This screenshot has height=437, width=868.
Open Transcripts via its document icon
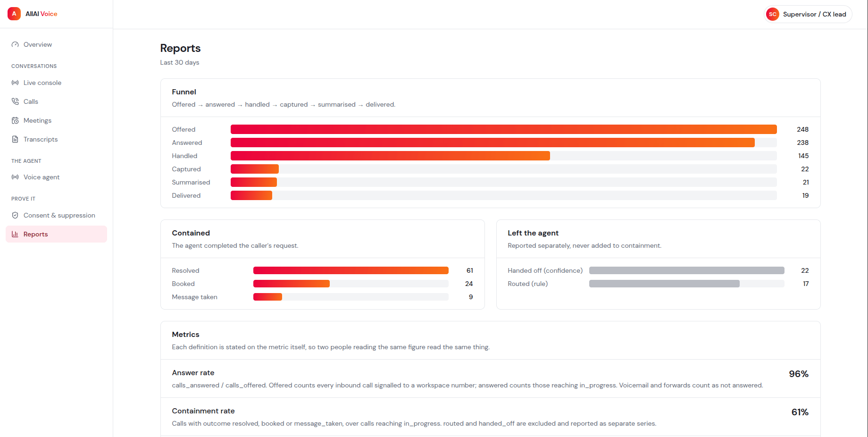[x=15, y=139]
